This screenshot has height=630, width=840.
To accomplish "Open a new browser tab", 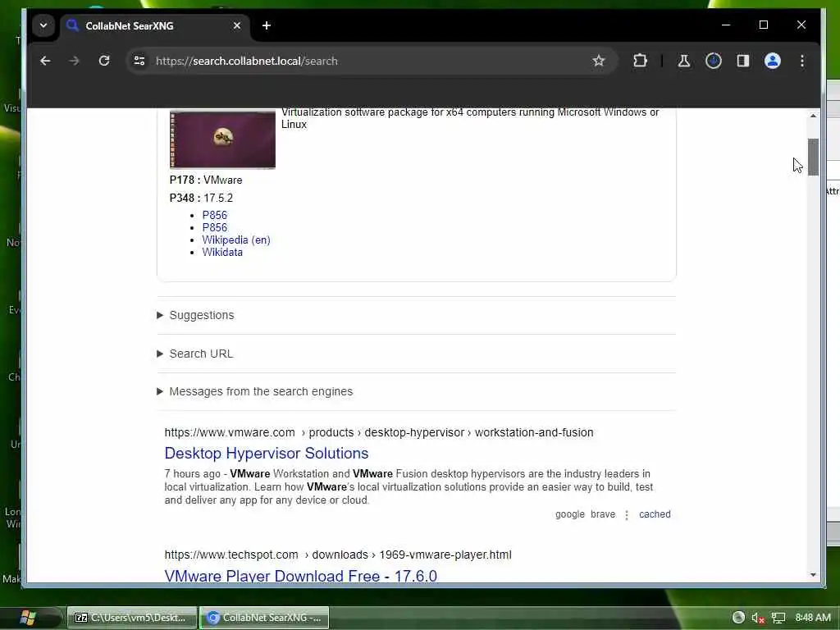I will pos(267,25).
